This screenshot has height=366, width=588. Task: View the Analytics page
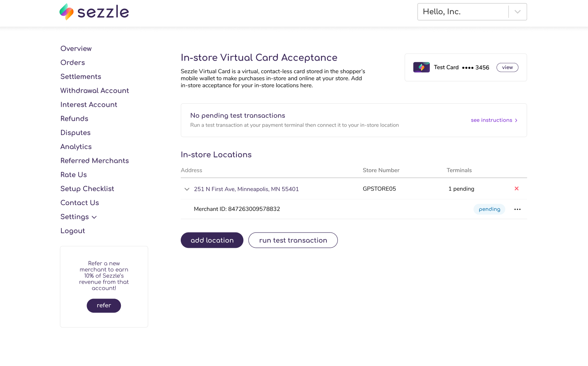point(76,147)
